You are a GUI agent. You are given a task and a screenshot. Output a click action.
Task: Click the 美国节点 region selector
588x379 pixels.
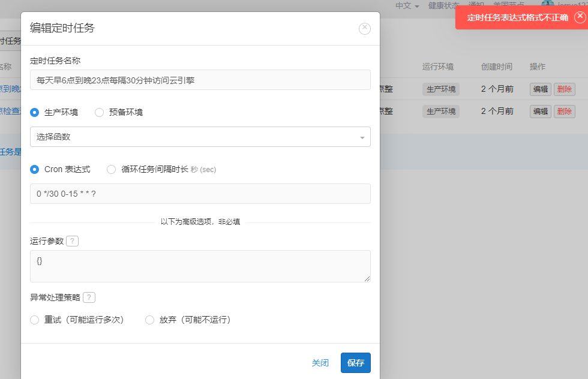pos(509,3)
